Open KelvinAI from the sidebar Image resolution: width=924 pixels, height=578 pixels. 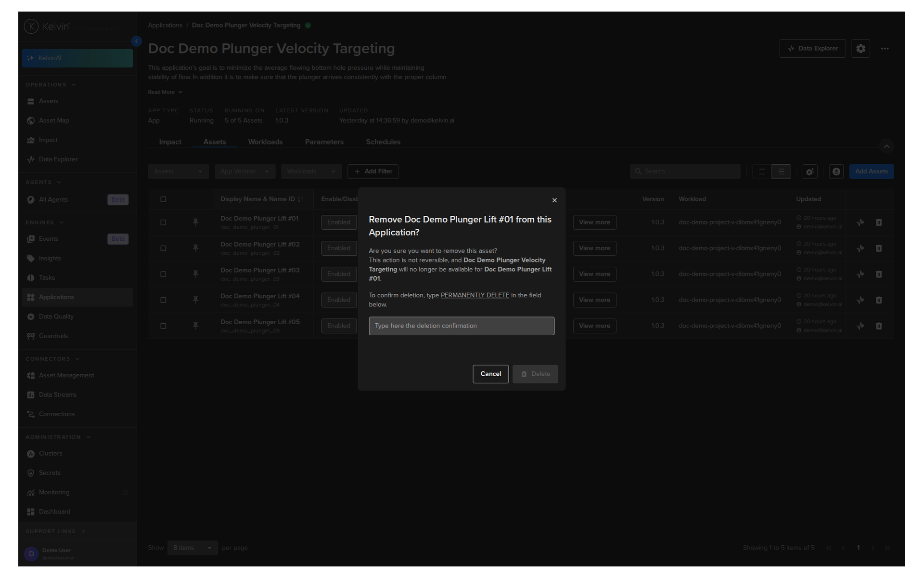77,58
